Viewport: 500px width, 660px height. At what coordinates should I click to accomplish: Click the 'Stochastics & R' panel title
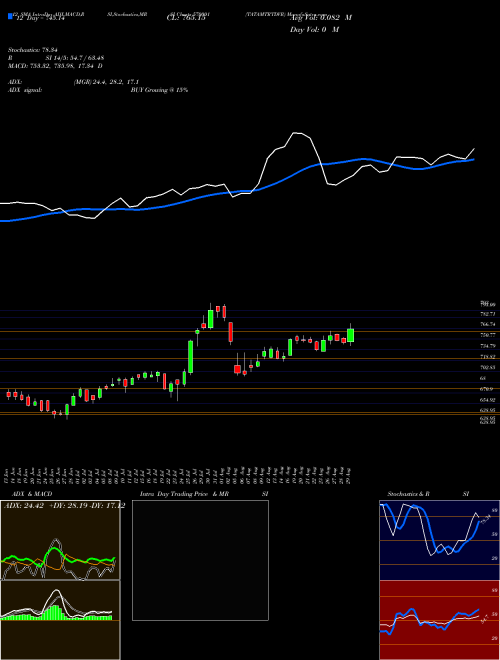coord(409,494)
